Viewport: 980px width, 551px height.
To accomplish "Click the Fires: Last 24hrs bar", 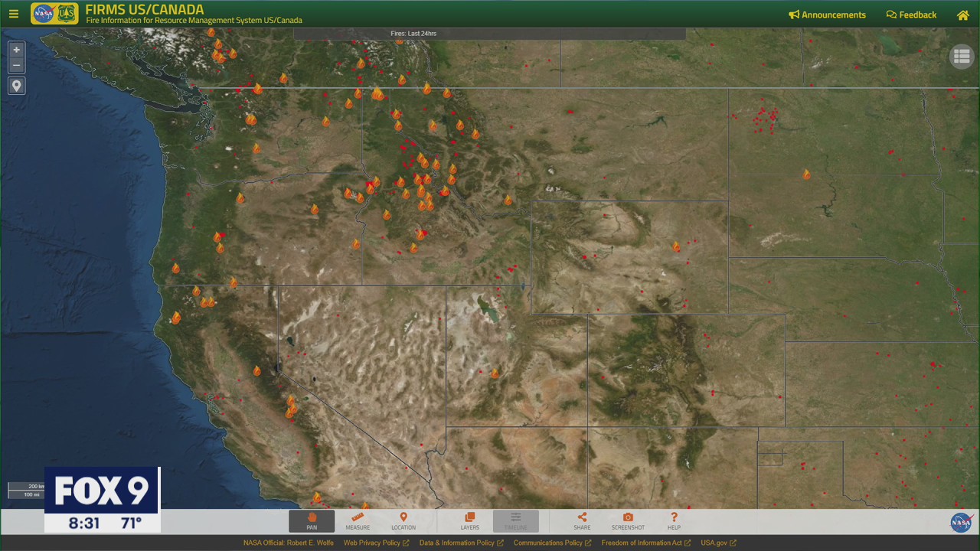I will coord(413,33).
